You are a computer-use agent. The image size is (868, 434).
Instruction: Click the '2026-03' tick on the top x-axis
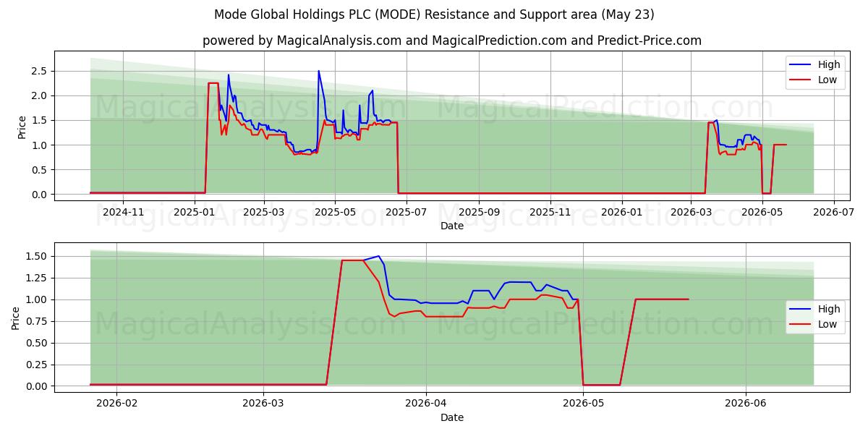(691, 212)
